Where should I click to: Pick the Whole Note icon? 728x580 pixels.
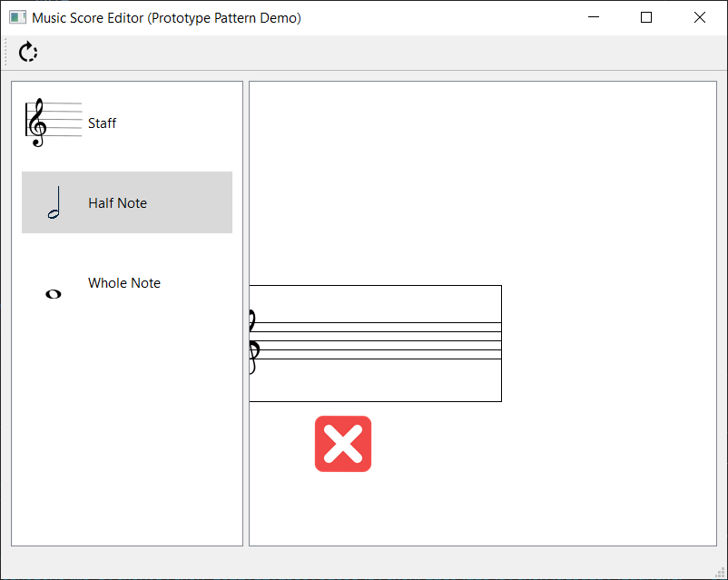[x=54, y=294]
